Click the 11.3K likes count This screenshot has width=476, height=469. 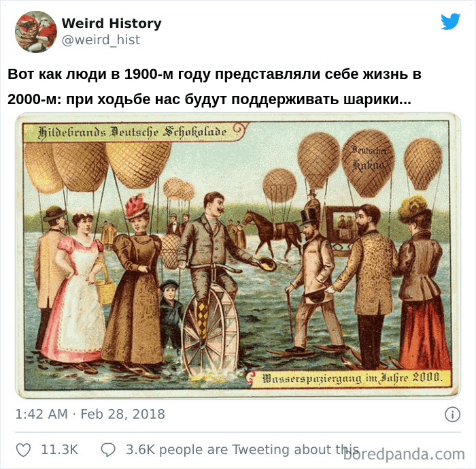[x=60, y=450]
